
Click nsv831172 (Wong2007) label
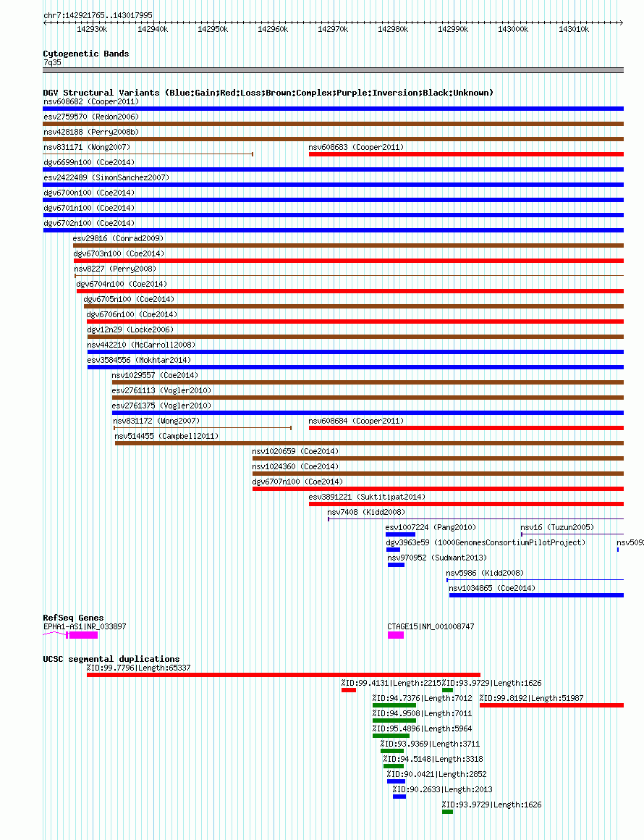click(156, 421)
